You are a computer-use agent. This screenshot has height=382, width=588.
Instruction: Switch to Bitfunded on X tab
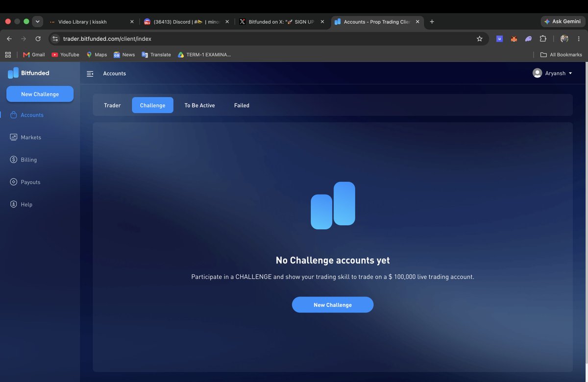click(281, 22)
